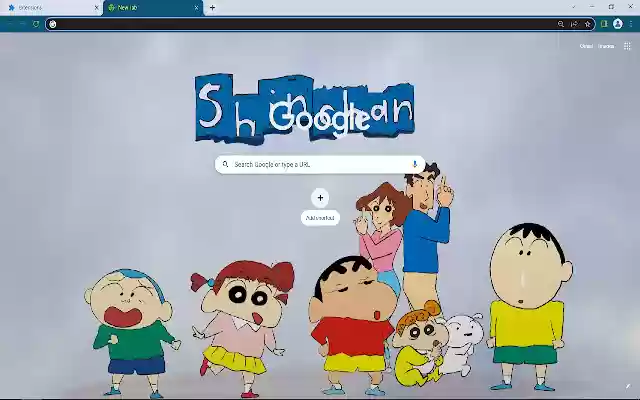Switch to the Extensions tab
The image size is (640, 400).
[51, 8]
